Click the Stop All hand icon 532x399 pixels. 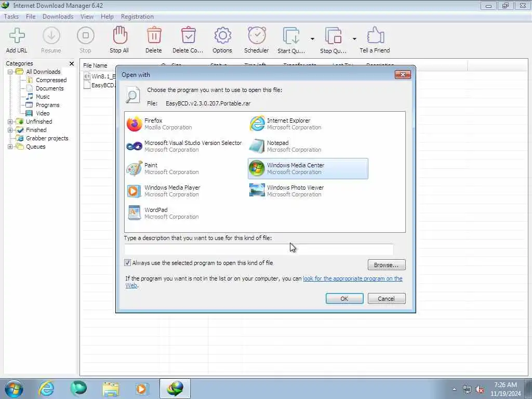tap(119, 35)
